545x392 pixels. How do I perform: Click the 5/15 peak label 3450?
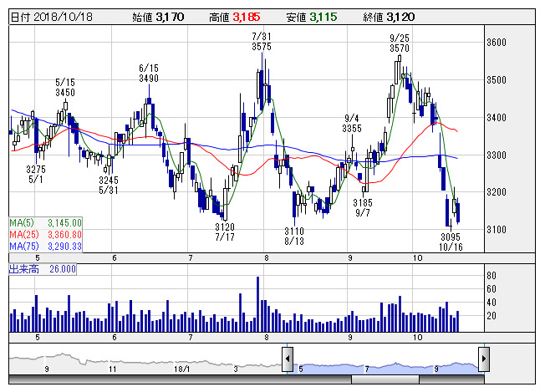tap(65, 93)
